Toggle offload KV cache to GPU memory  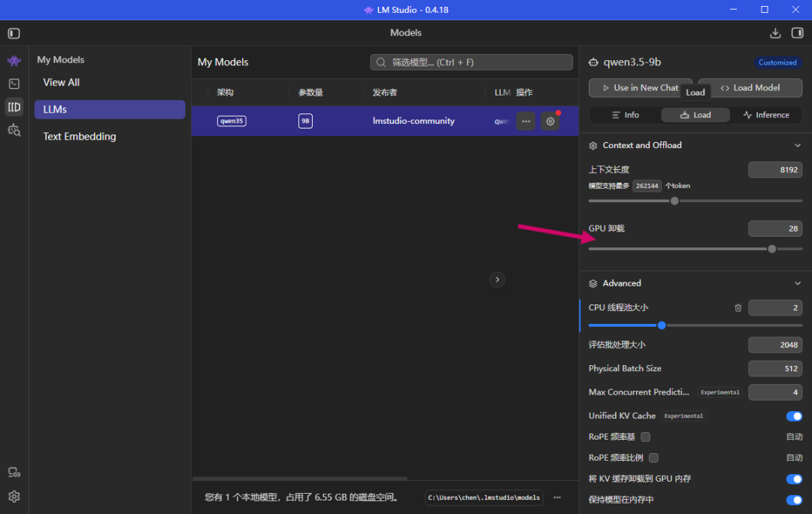pyautogui.click(x=794, y=479)
